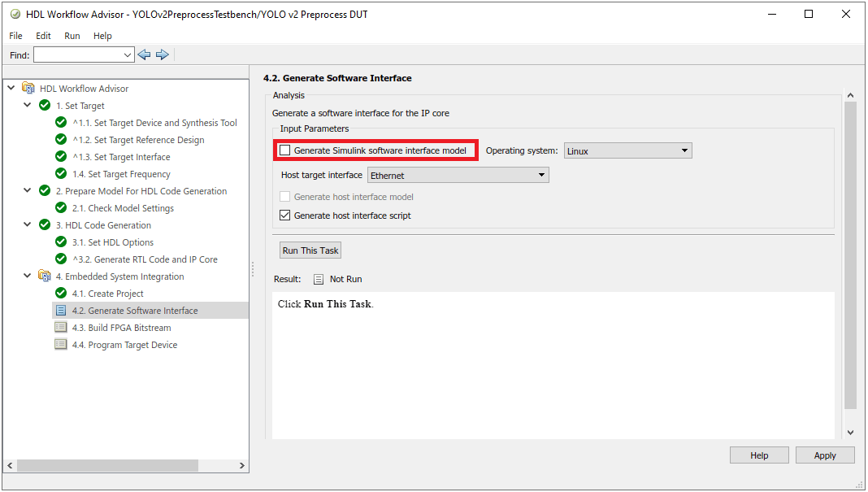The height and width of the screenshot is (492, 868).
Task: Click the Program Target Device task icon
Action: click(x=61, y=345)
